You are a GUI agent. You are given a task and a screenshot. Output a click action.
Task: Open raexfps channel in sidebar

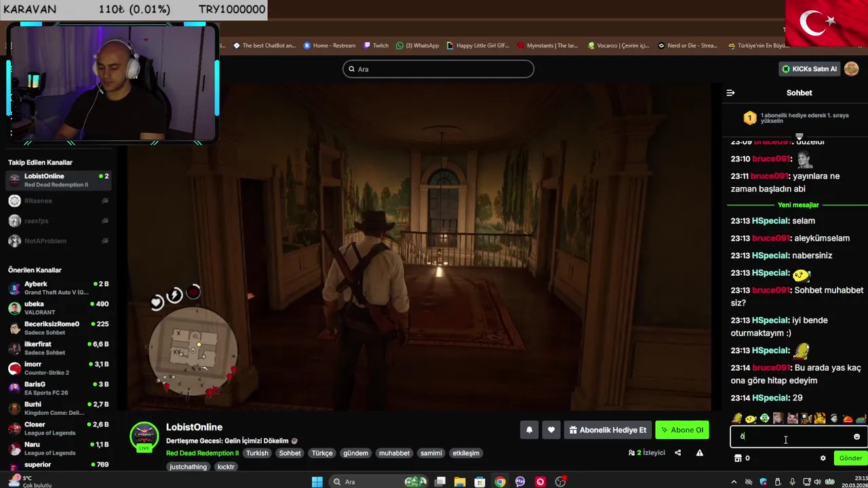60,221
